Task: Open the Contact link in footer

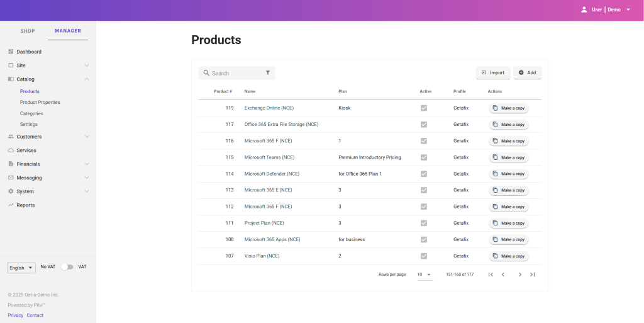Action: click(35, 315)
